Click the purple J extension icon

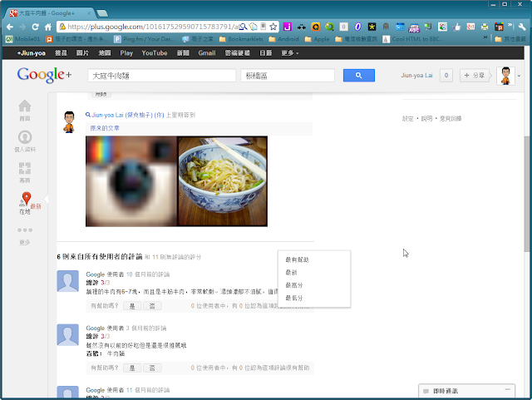[x=288, y=27]
